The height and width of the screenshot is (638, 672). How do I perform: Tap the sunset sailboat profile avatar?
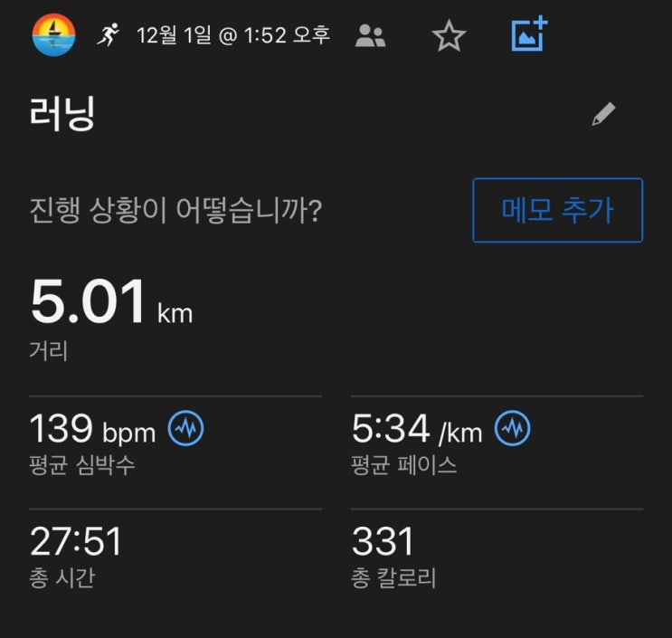53,35
